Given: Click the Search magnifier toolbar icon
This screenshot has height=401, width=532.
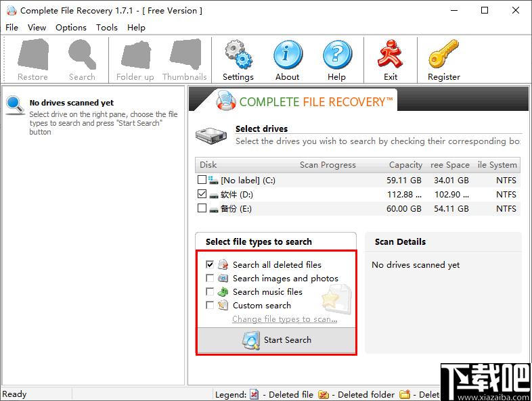Looking at the screenshot, I should click(x=82, y=54).
